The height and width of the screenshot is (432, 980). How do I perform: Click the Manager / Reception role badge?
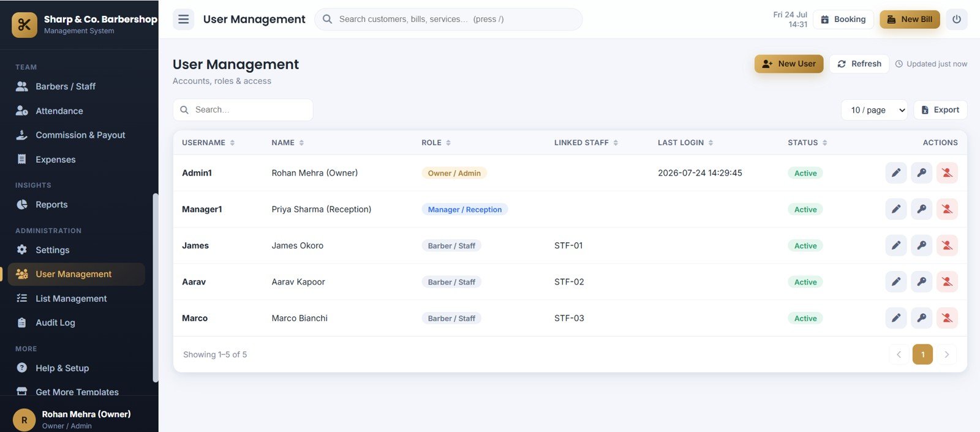tap(464, 209)
